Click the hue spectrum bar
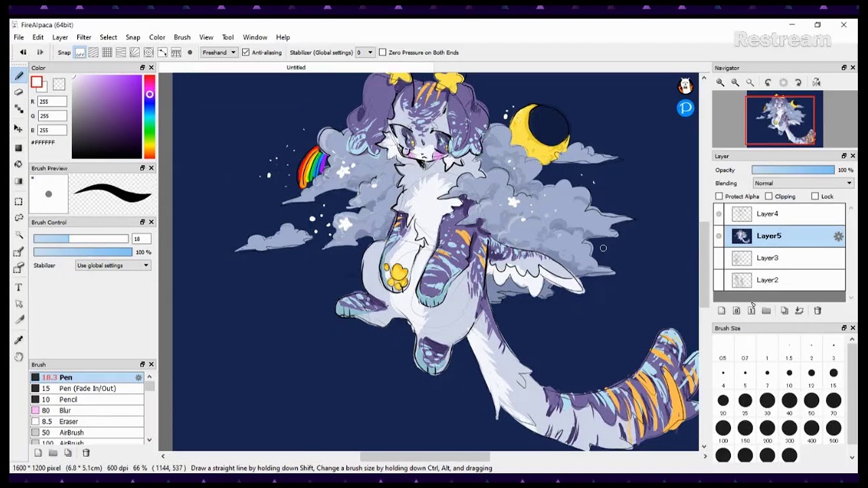The image size is (868, 488). (x=149, y=117)
